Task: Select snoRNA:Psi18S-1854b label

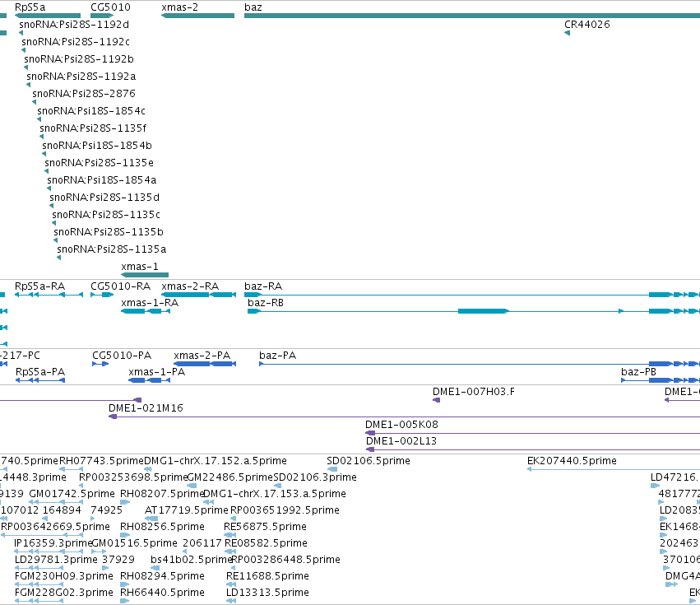Action: pyautogui.click(x=97, y=145)
